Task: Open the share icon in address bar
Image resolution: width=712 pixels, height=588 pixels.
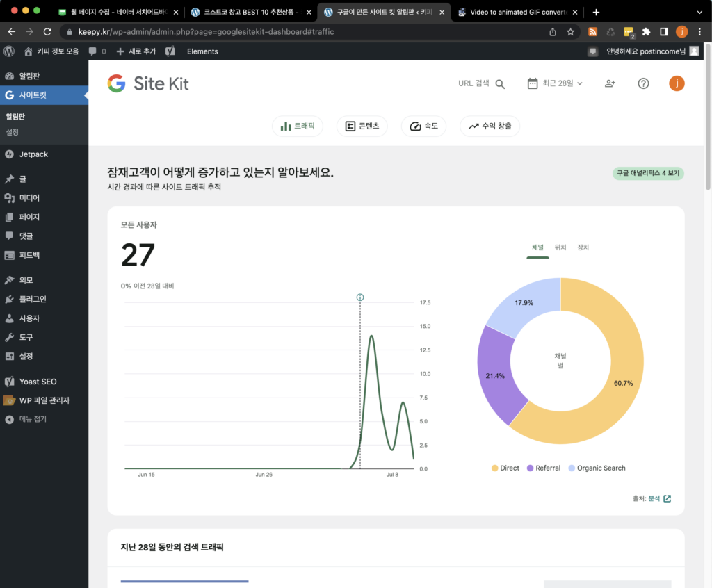Action: click(553, 32)
